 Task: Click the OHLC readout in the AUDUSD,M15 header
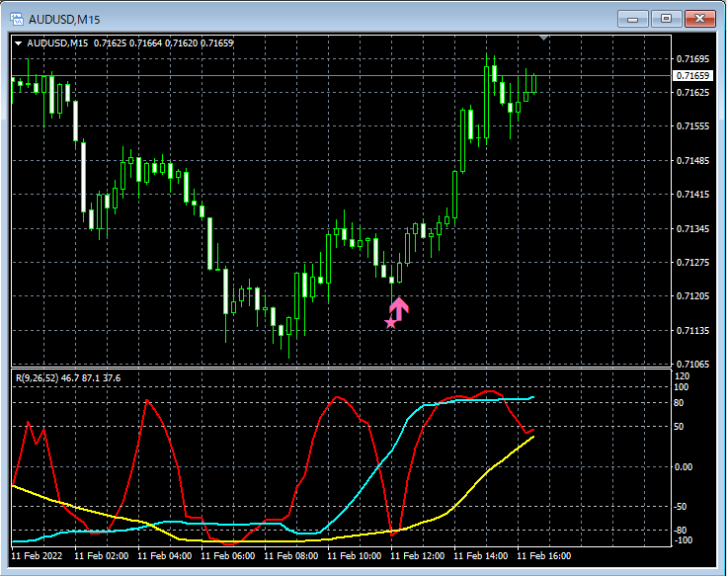(x=163, y=43)
